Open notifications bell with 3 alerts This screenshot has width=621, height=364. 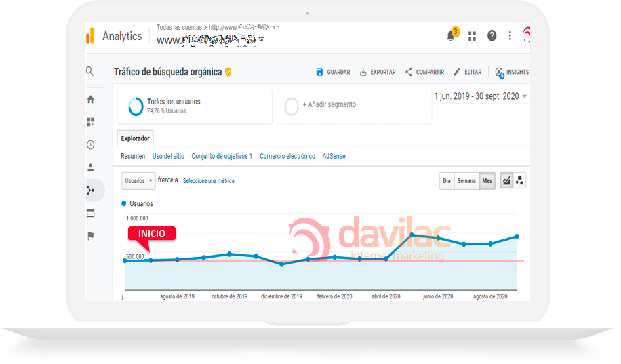pyautogui.click(x=451, y=36)
